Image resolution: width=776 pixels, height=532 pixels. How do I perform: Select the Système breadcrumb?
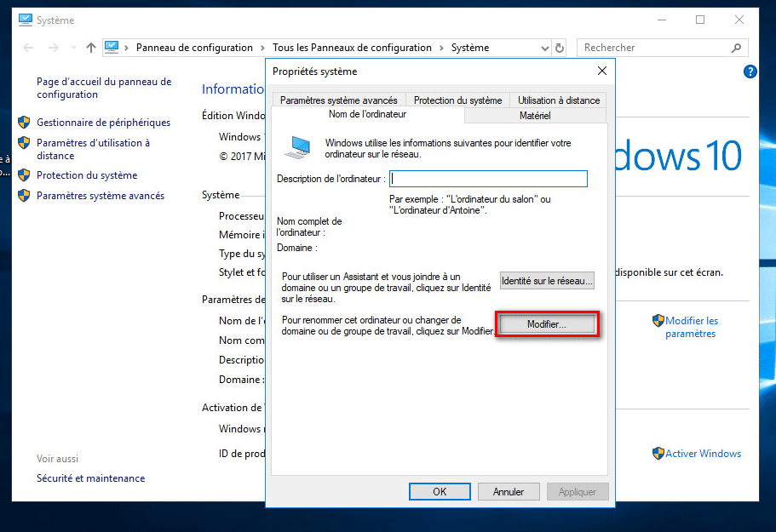coord(470,48)
